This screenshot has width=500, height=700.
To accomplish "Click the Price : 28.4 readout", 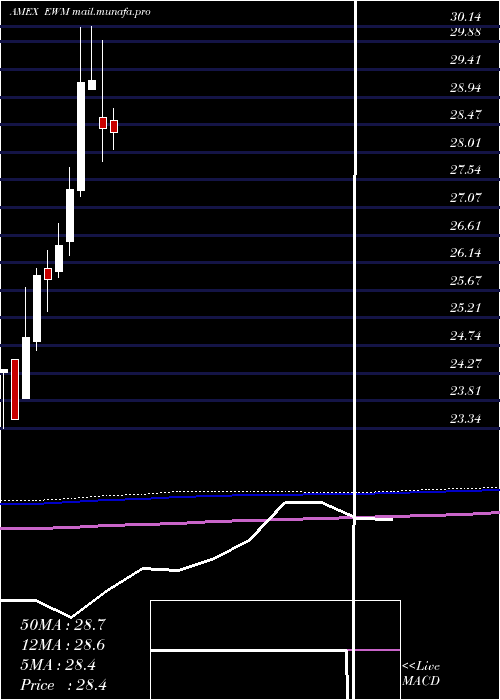I will point(63,685).
